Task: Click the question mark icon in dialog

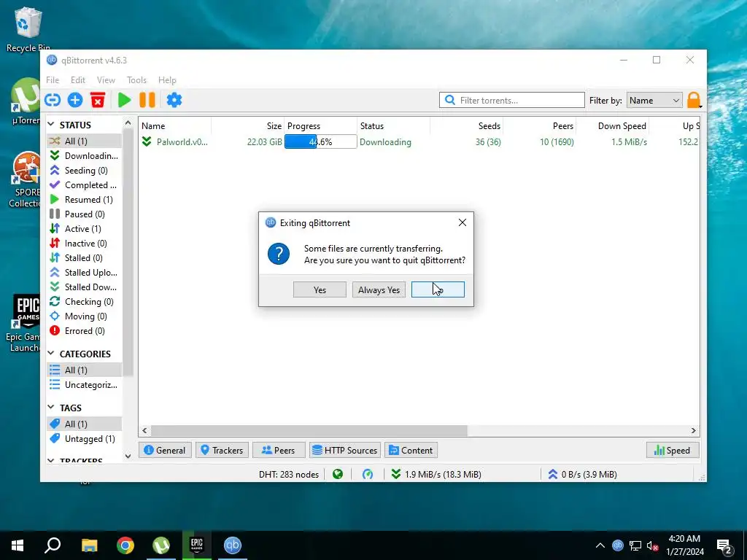Action: [x=279, y=254]
